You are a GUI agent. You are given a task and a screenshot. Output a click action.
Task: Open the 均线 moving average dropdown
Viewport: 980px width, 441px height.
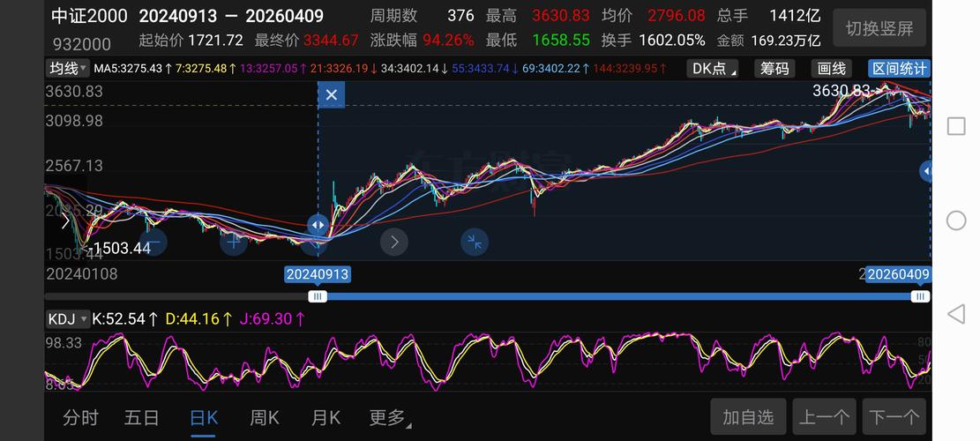click(x=68, y=69)
